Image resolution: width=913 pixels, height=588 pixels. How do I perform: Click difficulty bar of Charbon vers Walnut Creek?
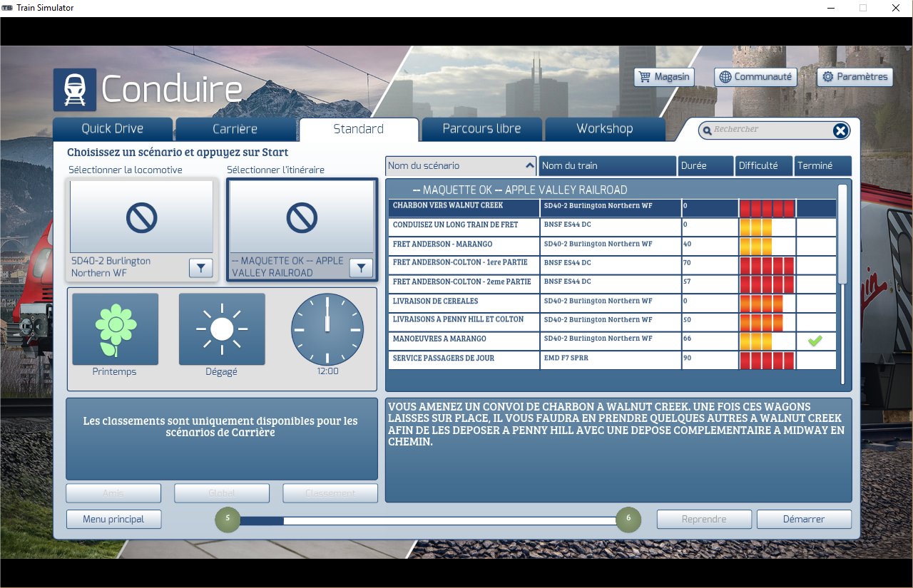[x=767, y=208]
